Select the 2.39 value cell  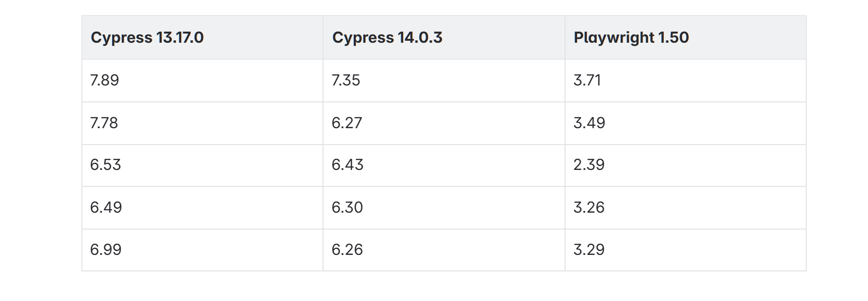tap(685, 165)
